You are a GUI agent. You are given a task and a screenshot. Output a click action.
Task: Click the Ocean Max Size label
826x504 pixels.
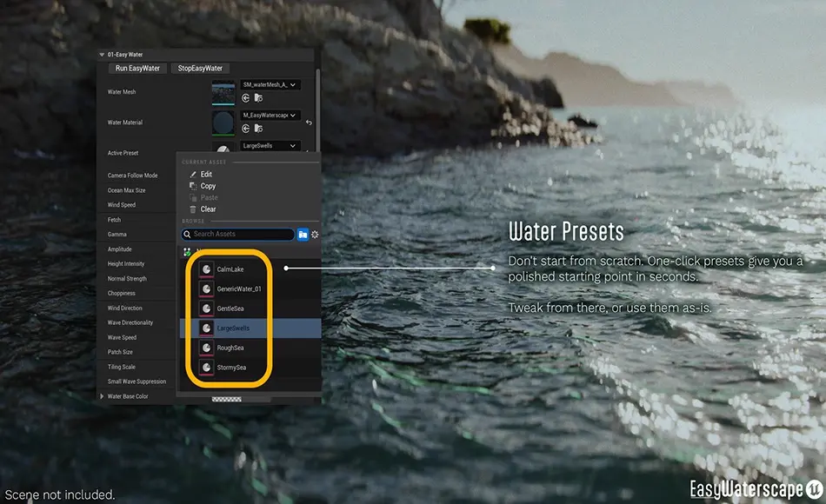126,190
